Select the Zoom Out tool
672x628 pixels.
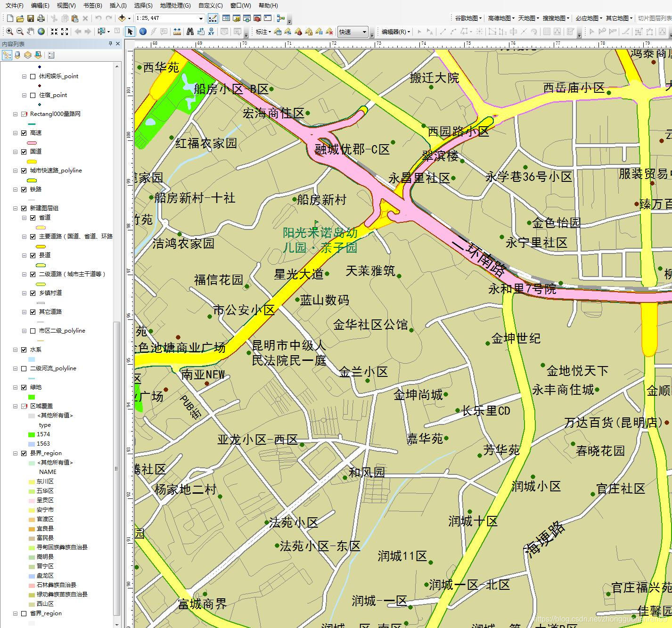click(x=20, y=32)
